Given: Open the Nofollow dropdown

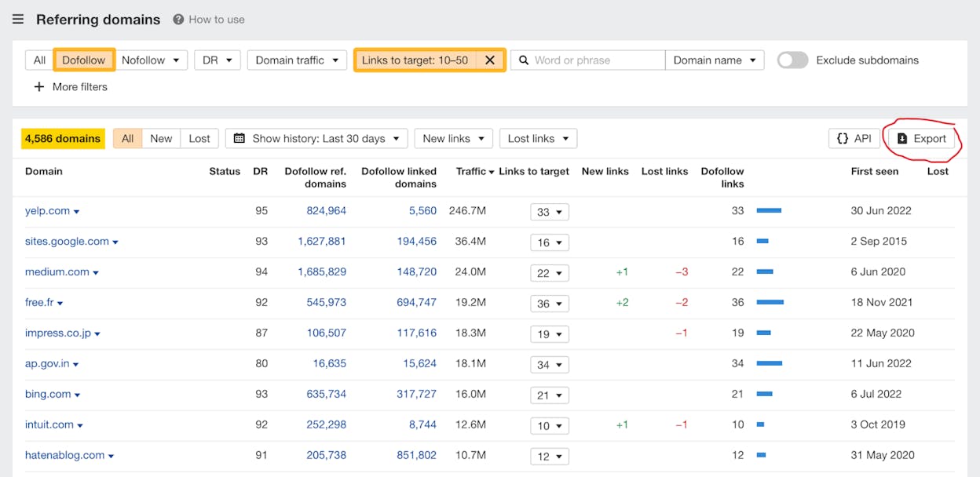Looking at the screenshot, I should coord(151,60).
